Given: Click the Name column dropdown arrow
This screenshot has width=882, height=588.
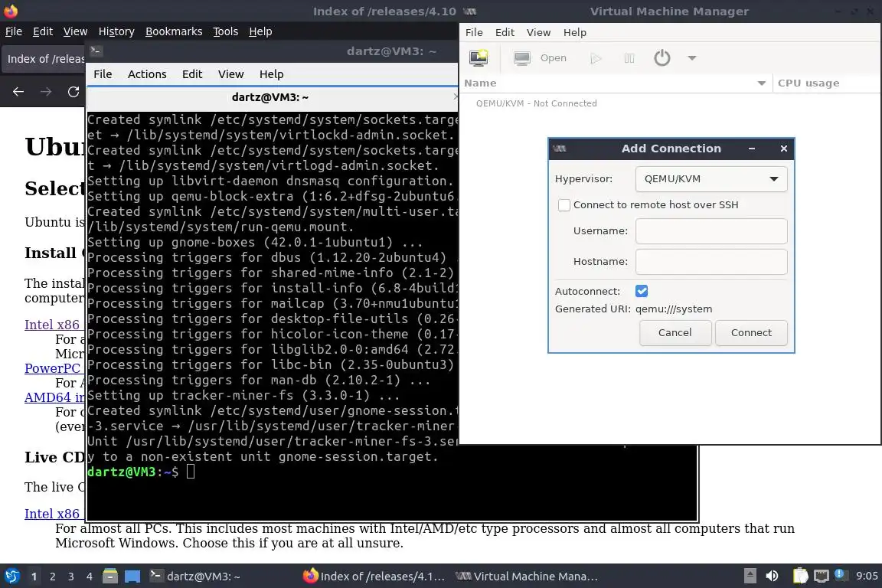Looking at the screenshot, I should pos(761,83).
